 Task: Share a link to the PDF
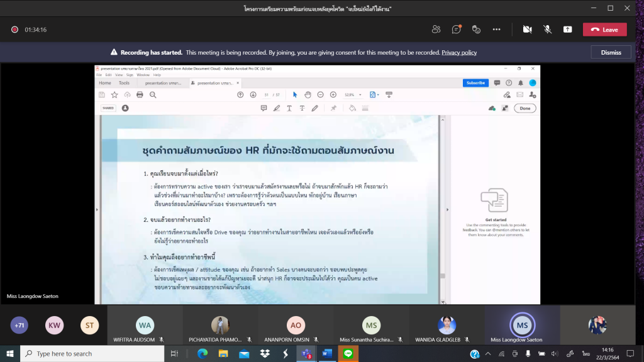tap(508, 95)
